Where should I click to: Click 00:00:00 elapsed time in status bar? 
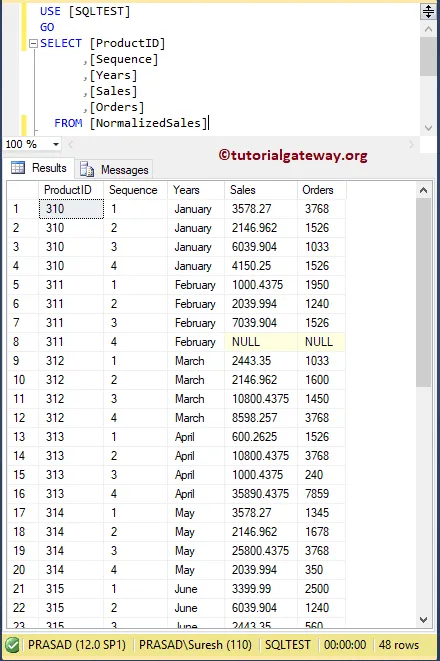pos(345,645)
